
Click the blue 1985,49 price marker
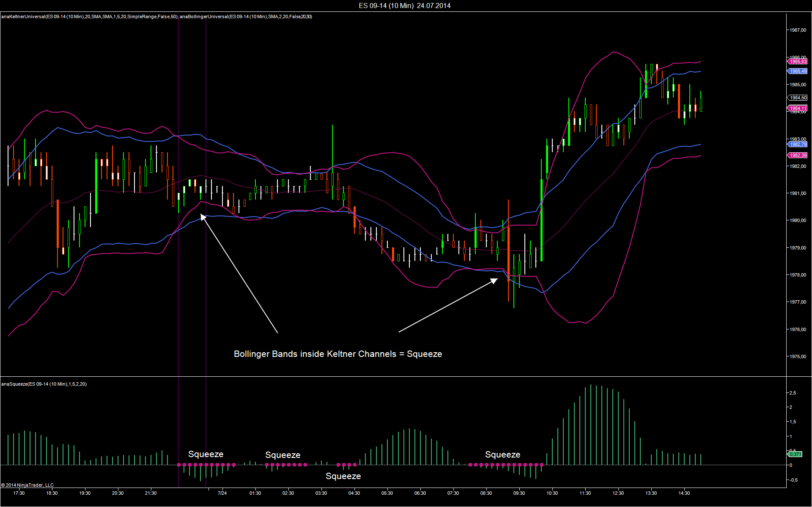[x=798, y=71]
